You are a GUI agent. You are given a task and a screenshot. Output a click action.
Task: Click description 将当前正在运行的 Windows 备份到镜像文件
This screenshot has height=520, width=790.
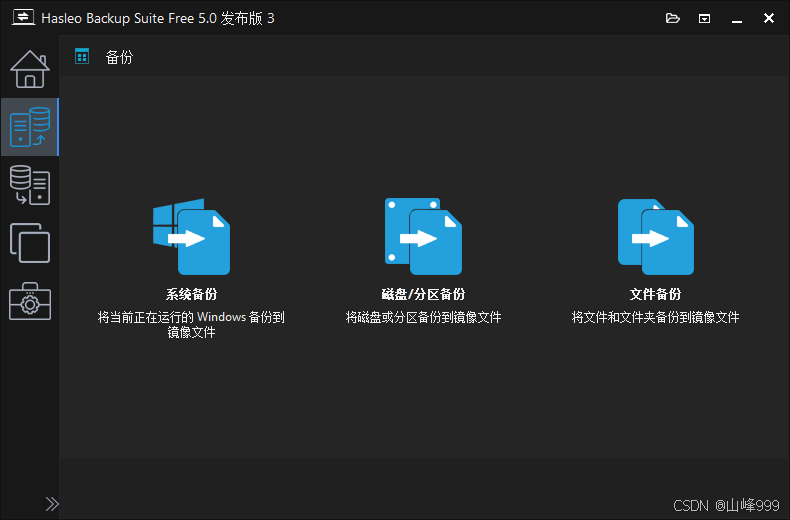tap(191, 324)
